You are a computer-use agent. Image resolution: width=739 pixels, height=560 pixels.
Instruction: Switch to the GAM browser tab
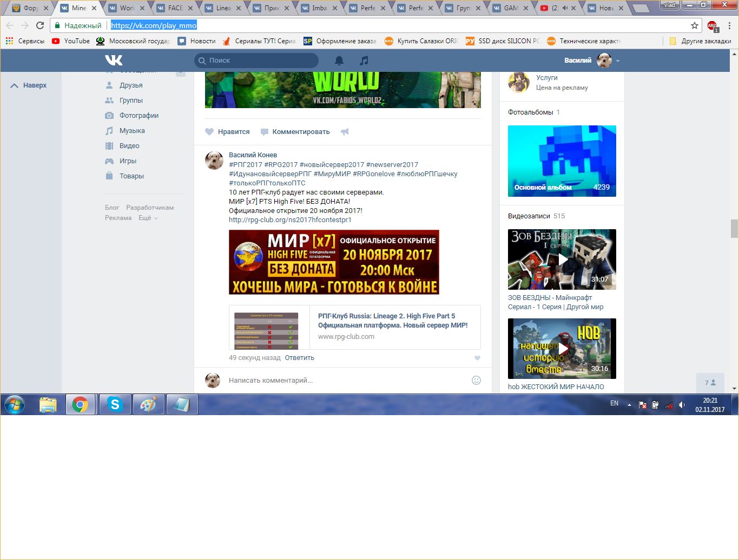511,8
